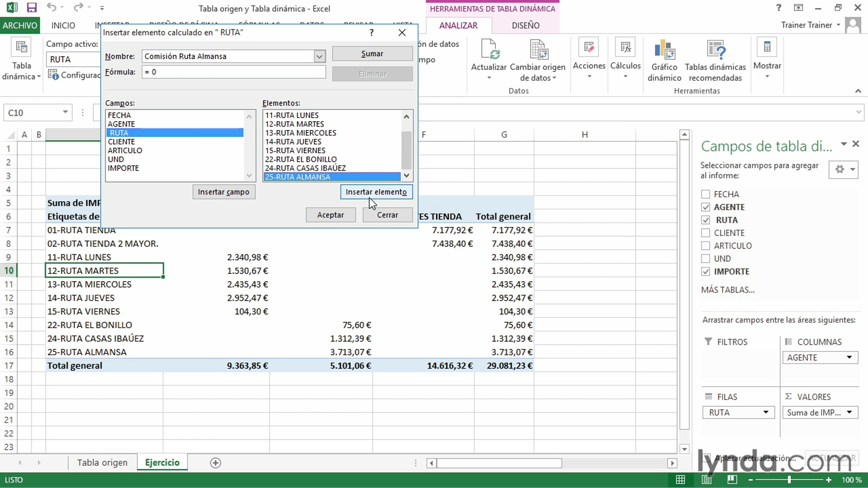This screenshot has width=868, height=488.
Task: Click the dialog help question mark
Action: tap(371, 33)
